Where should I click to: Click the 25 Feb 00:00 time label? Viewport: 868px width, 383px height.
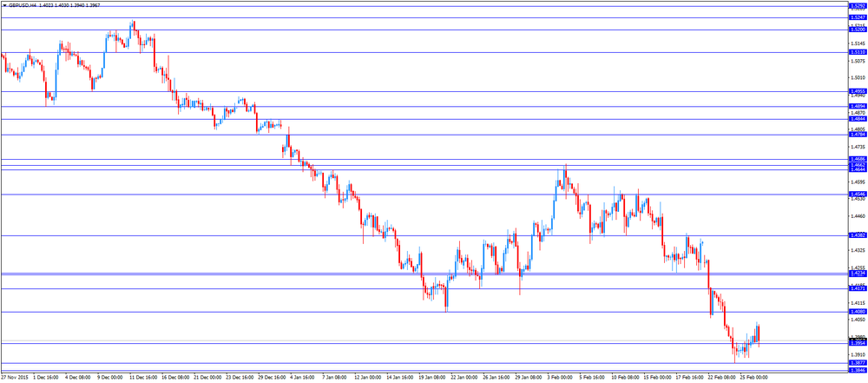click(x=754, y=378)
